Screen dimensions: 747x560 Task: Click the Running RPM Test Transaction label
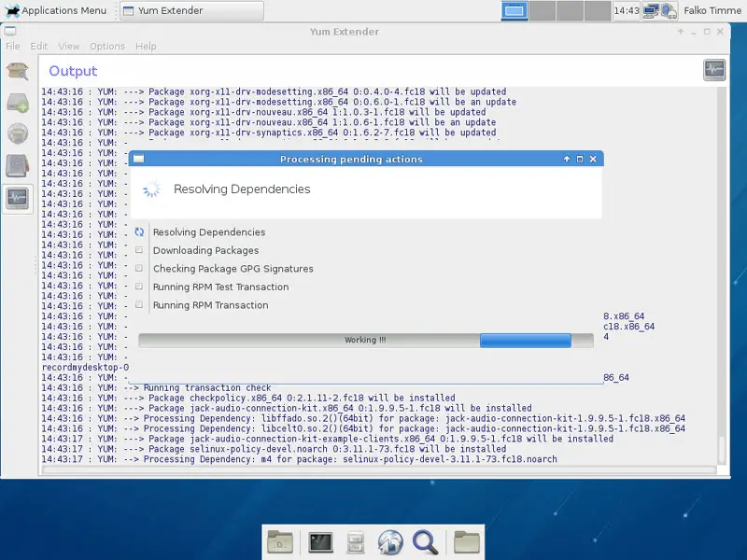tap(220, 287)
